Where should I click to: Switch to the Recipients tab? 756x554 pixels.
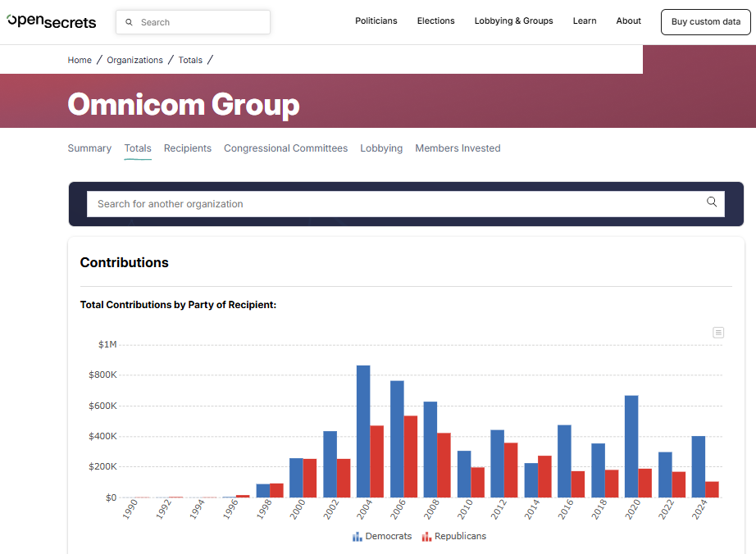pyautogui.click(x=188, y=148)
